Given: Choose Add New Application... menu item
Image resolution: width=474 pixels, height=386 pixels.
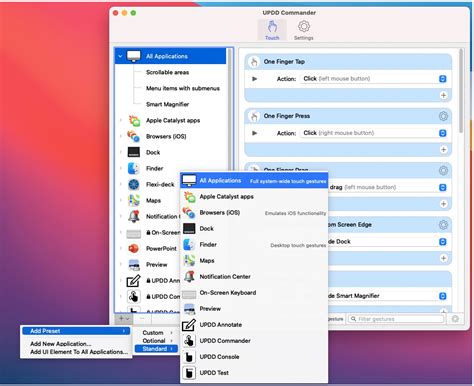Looking at the screenshot, I should [61, 344].
